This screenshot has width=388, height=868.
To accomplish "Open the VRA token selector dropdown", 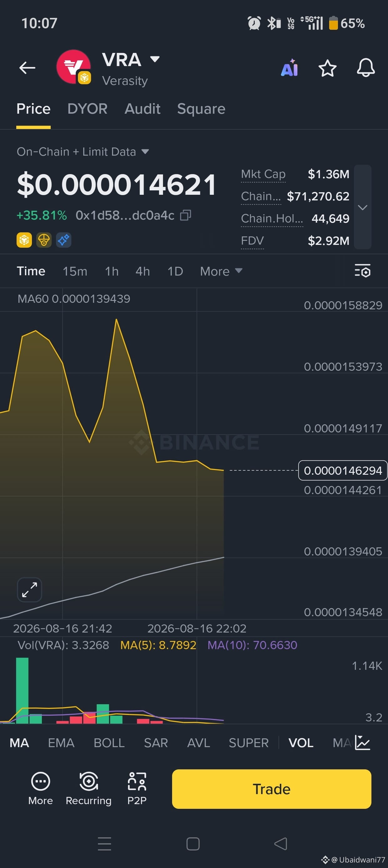I will pos(155,59).
